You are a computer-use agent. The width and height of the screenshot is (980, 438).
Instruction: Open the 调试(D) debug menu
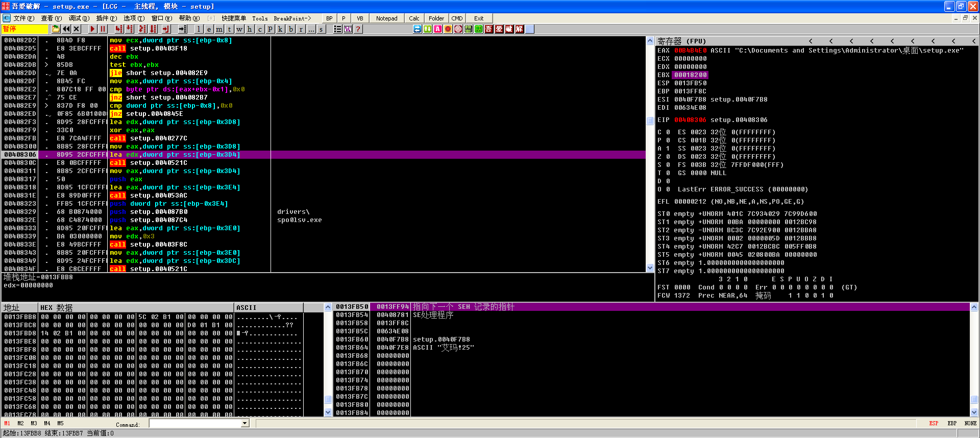click(79, 18)
